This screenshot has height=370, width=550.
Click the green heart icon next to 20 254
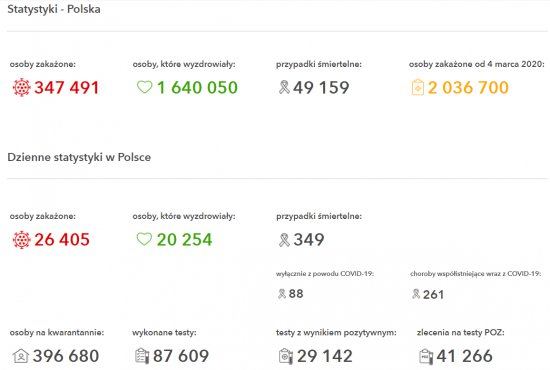[144, 239]
